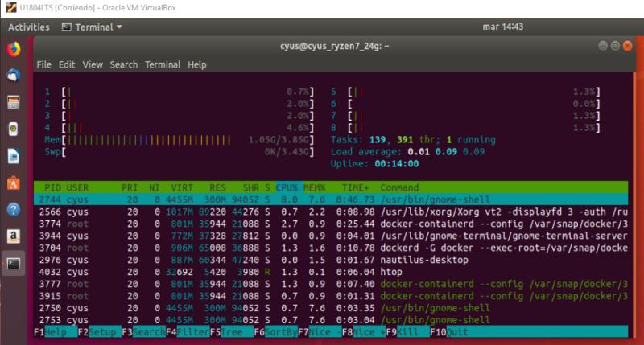Click the terminal window's vertical scrollbar

click(x=634, y=205)
